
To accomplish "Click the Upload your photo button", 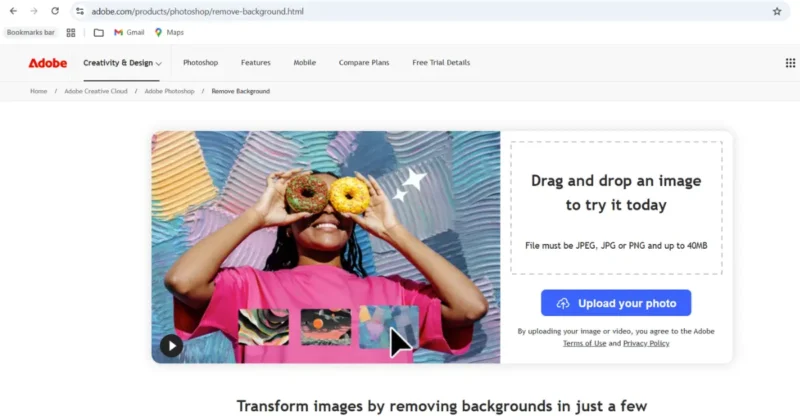I will pos(616,303).
